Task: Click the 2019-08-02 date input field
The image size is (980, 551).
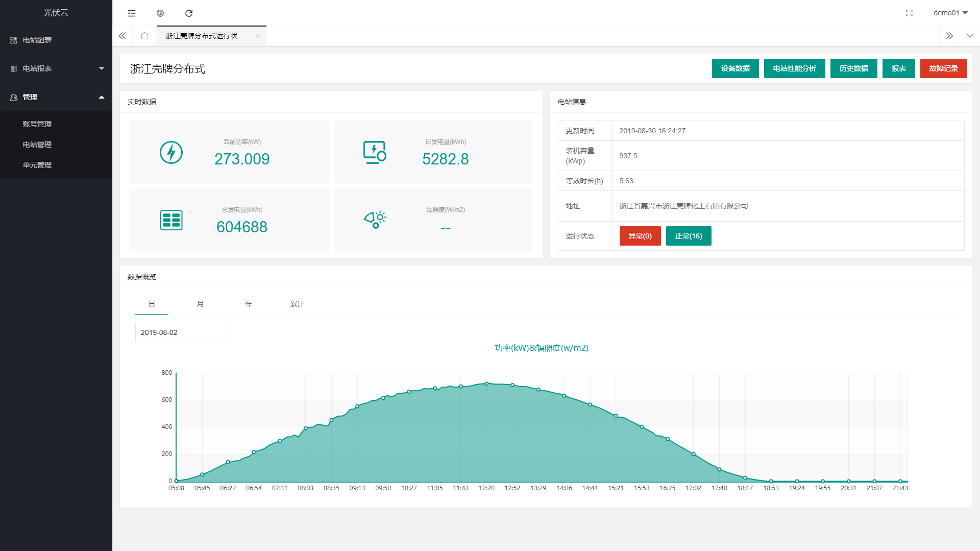Action: pos(181,332)
